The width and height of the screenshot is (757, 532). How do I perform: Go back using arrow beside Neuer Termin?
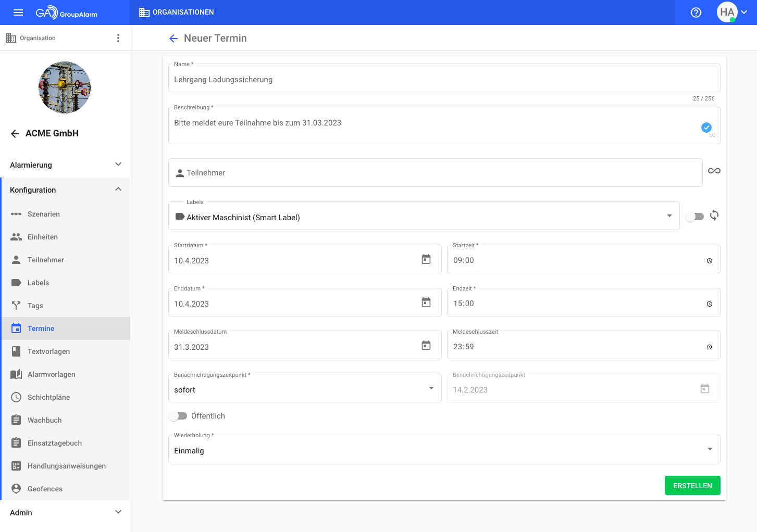(x=173, y=39)
